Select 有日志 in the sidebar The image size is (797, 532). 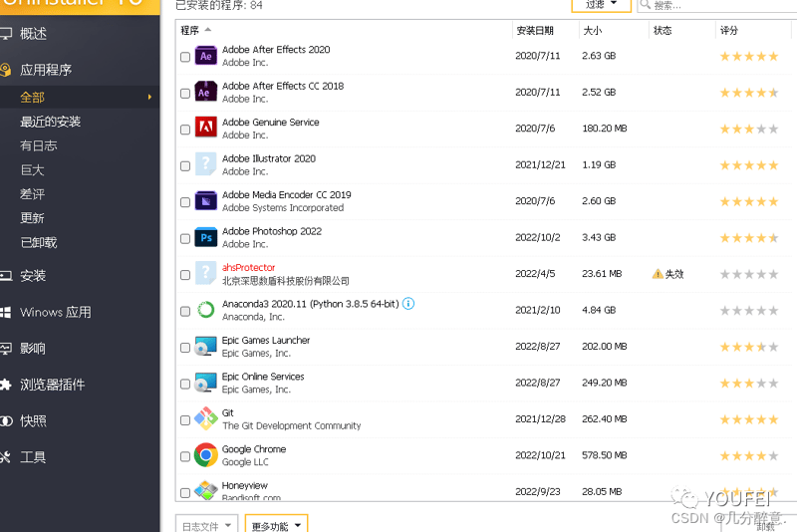(x=38, y=145)
